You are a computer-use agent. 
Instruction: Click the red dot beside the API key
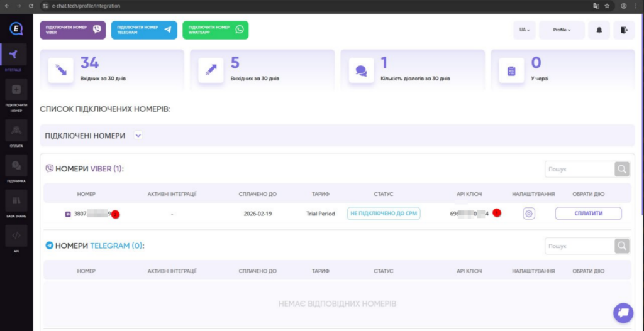pyautogui.click(x=497, y=213)
